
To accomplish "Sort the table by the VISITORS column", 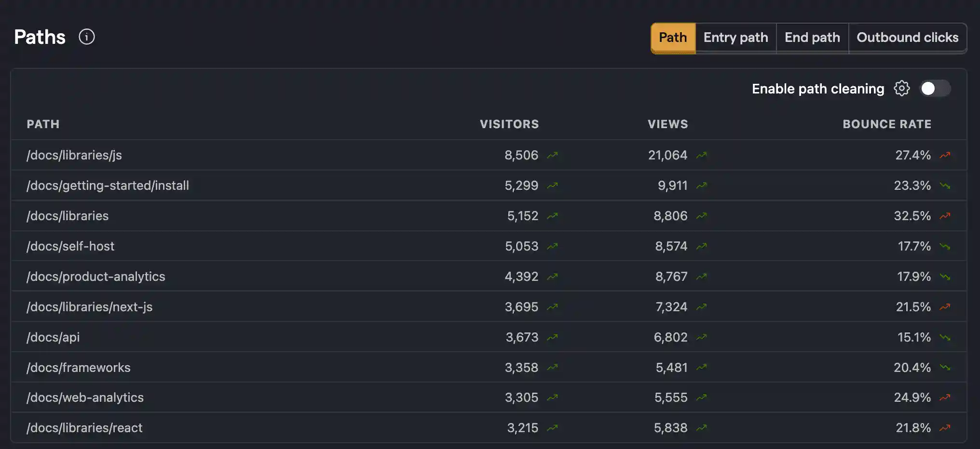I will coord(509,124).
